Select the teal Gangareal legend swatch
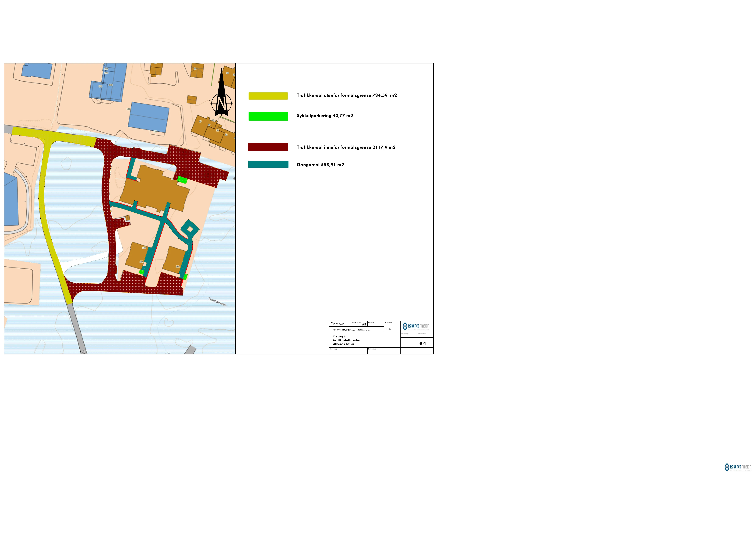Screen dimensions: 756x535 pyautogui.click(x=268, y=164)
